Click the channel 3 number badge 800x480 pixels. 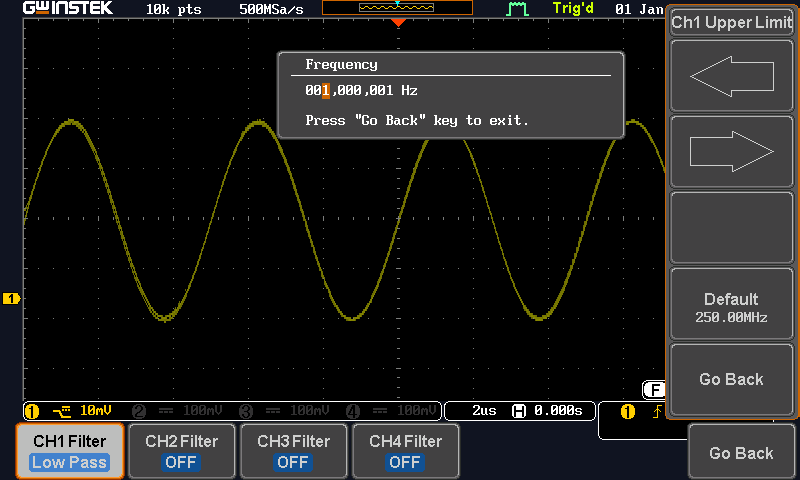point(246,411)
